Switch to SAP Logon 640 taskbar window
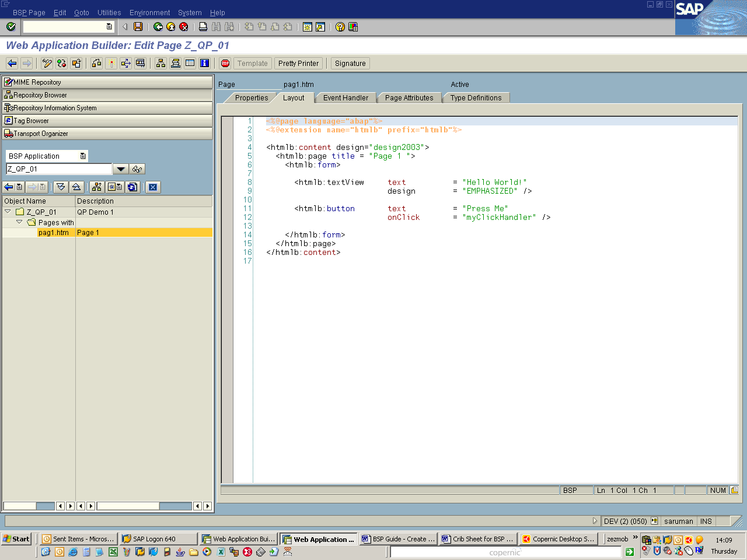The image size is (747, 560). (158, 539)
